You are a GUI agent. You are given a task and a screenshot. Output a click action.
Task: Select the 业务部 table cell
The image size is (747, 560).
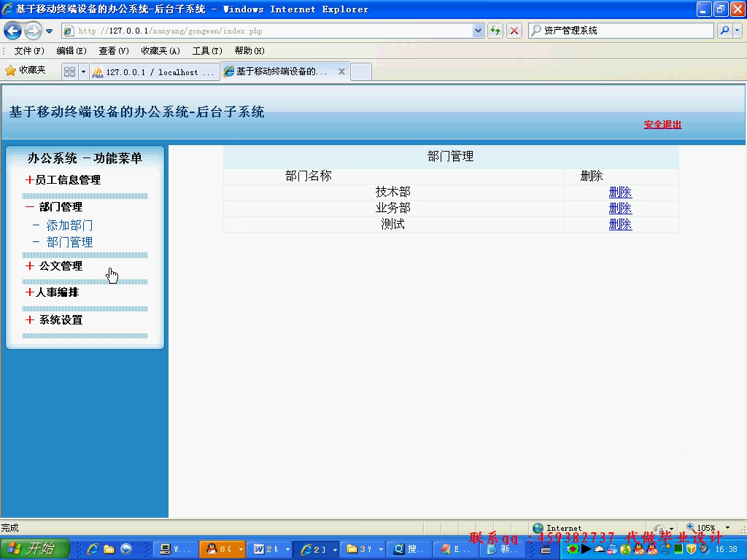coord(393,209)
